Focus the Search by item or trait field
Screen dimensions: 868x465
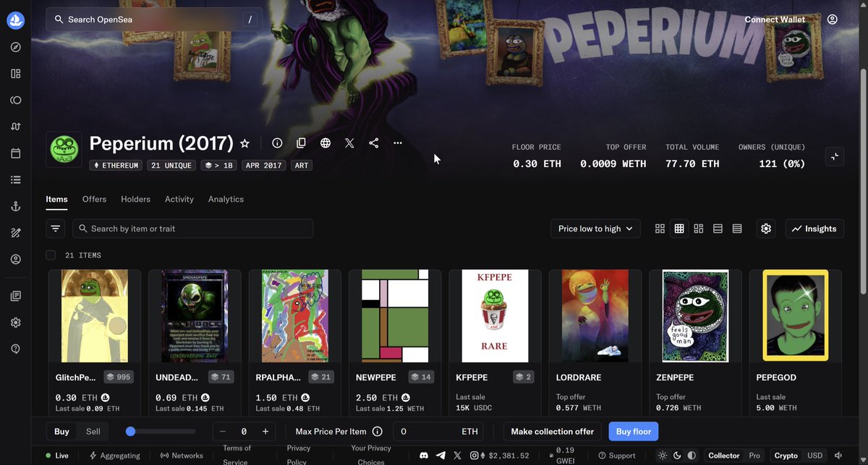tap(192, 229)
